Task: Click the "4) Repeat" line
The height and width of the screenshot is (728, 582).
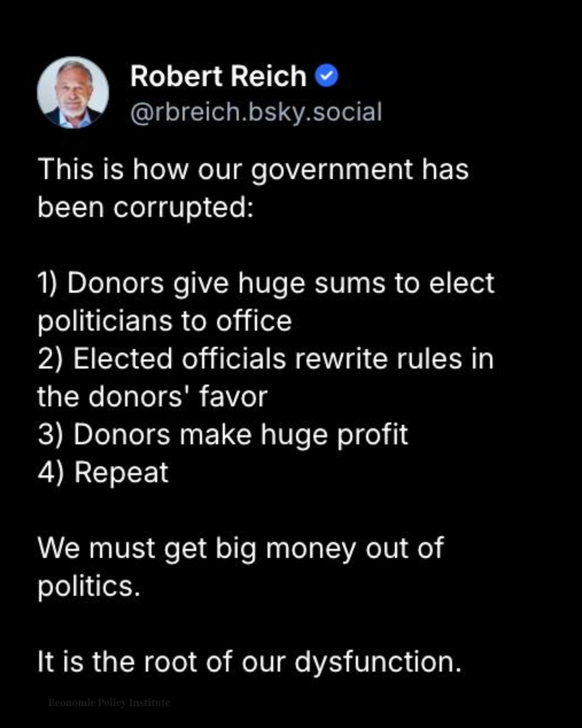Action: coord(103,472)
